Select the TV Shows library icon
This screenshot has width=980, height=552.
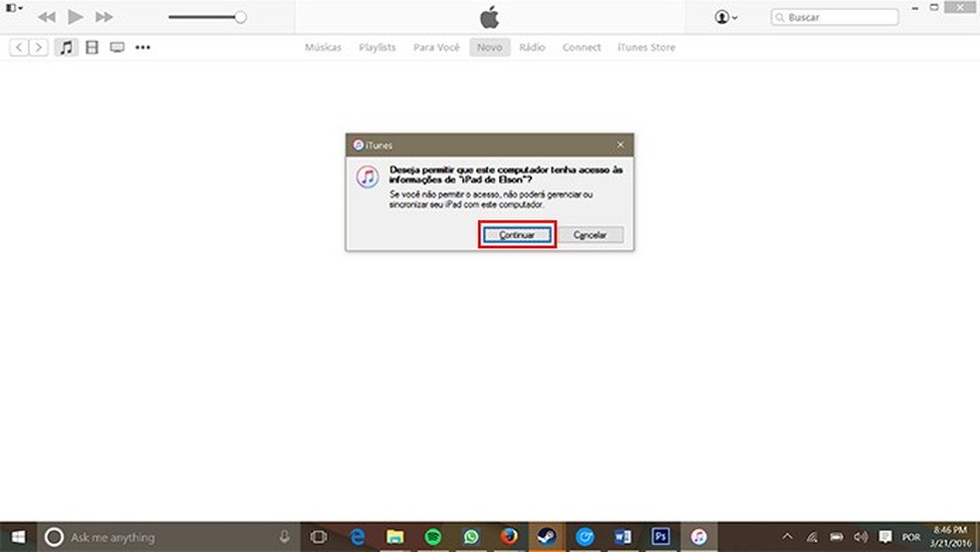117,47
